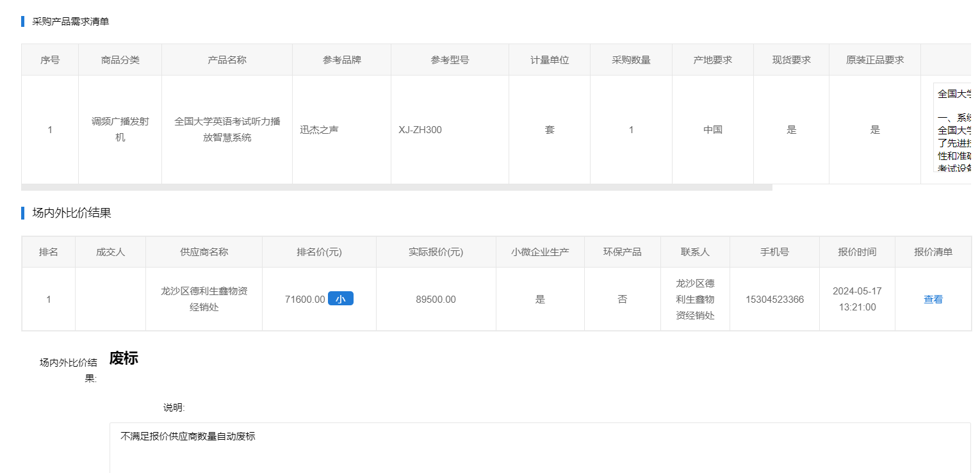Click the model cell XJ-ZH300
Image resolution: width=980 pixels, height=473 pixels.
(420, 130)
